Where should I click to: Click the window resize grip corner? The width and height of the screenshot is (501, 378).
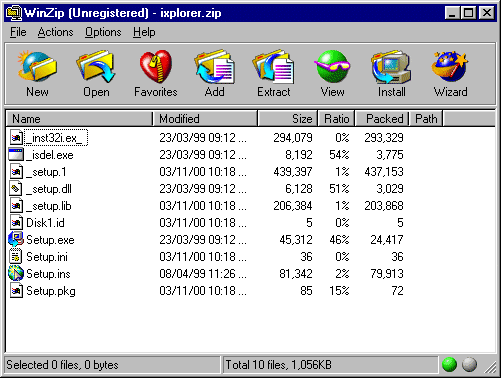(x=490, y=366)
